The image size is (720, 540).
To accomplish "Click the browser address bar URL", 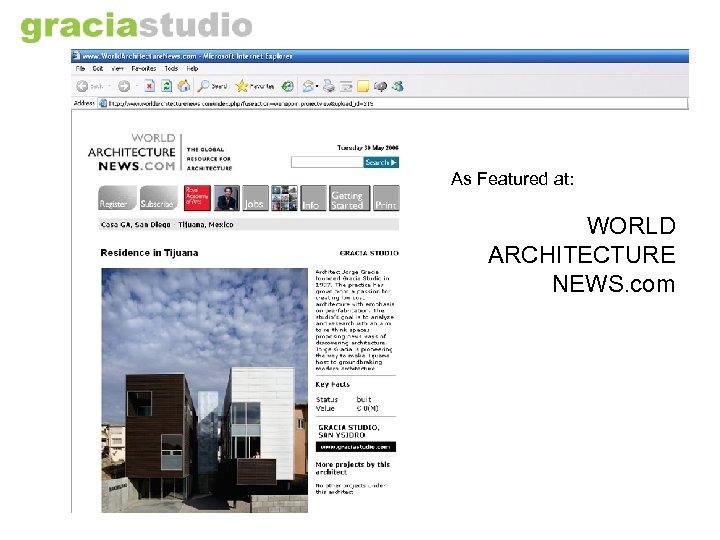I will coord(241,104).
